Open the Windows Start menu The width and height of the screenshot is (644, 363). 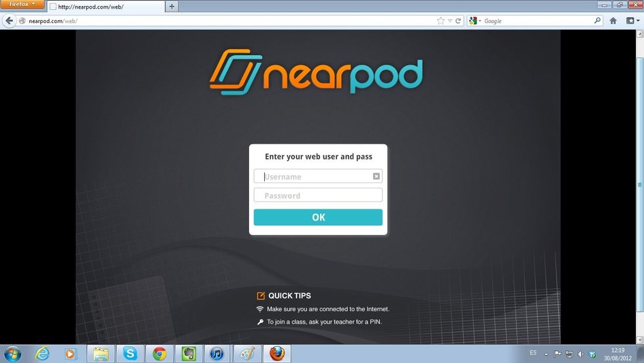coord(12,354)
